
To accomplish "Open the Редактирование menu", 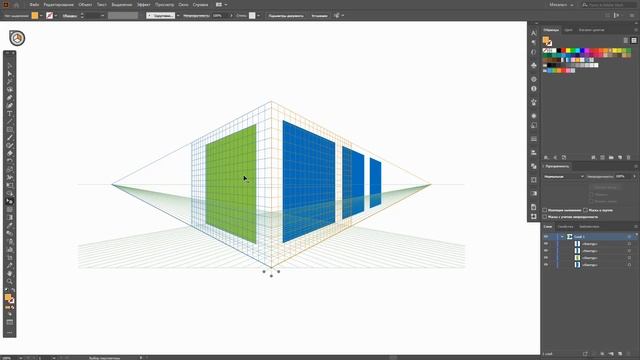I will click(58, 4).
